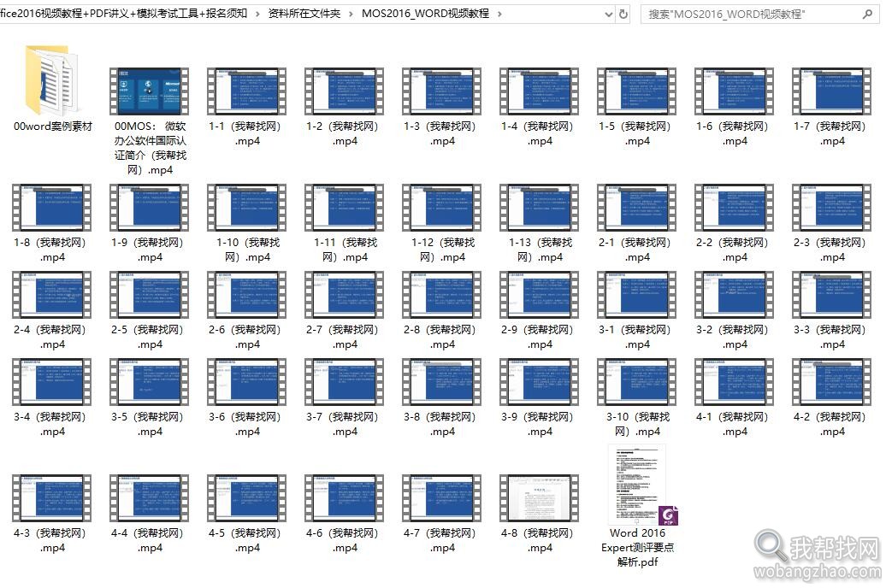Open the 00word案例素材 folder icon
Image resolution: width=886 pixels, height=588 pixels.
click(51, 81)
